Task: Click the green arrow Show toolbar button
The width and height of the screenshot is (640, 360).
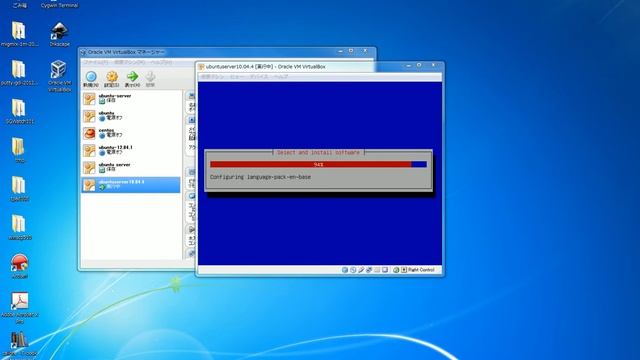Action: click(x=132, y=79)
